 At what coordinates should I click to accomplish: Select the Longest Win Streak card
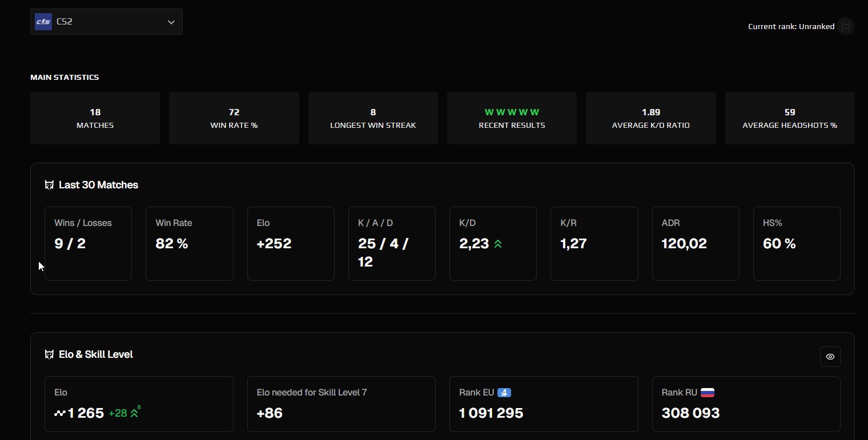tap(373, 118)
